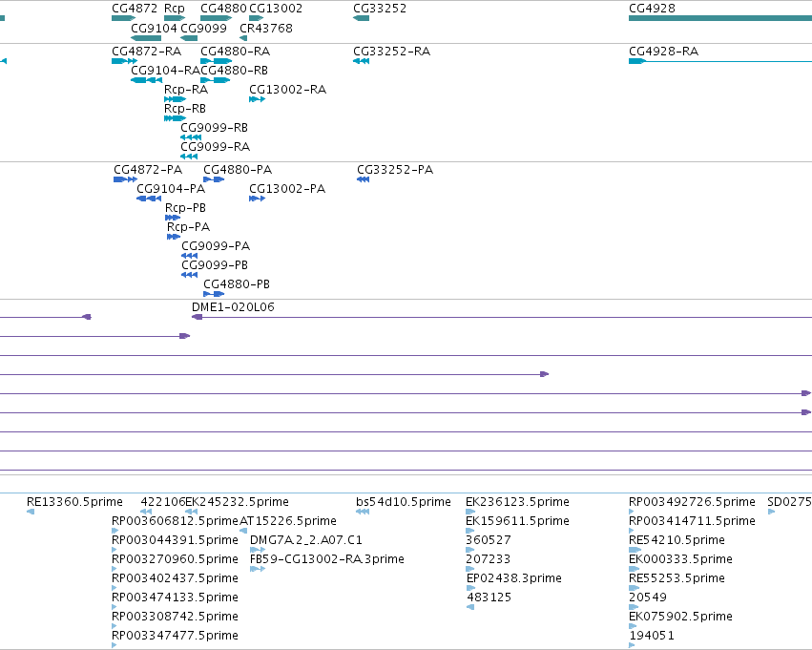Click the EK159611.5prime arrow glyph

pos(470,531)
